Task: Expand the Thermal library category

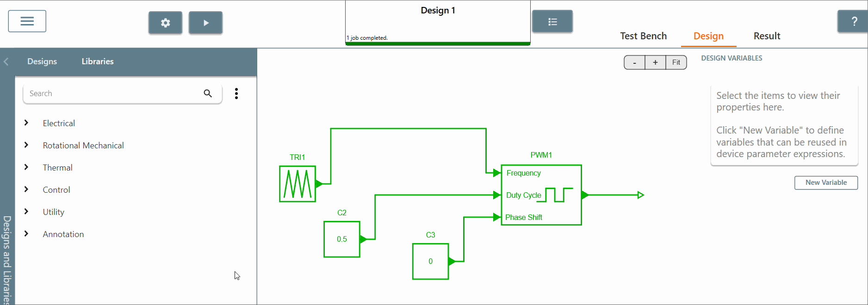Action: [26, 167]
